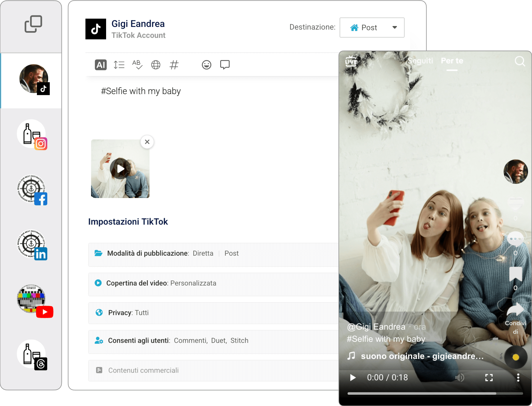Open the AI assistant tool
The width and height of the screenshot is (532, 406).
(100, 65)
